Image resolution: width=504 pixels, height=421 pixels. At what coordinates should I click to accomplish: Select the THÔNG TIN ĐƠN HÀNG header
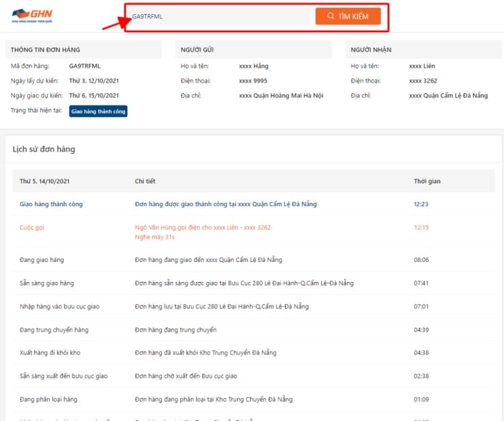point(45,50)
